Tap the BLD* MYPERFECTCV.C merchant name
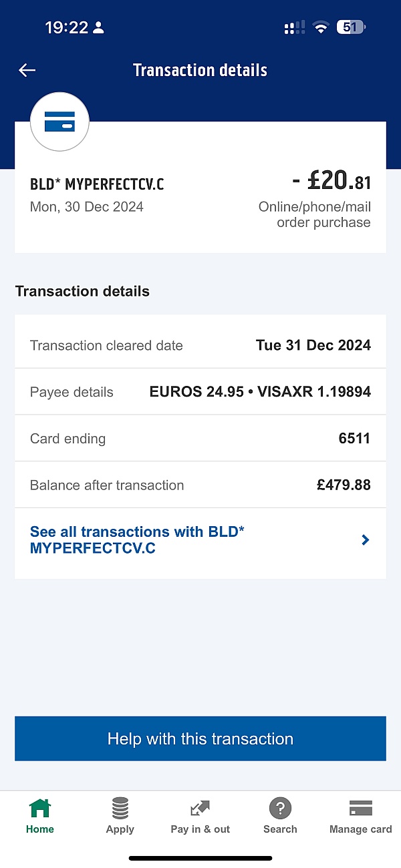 [x=97, y=184]
